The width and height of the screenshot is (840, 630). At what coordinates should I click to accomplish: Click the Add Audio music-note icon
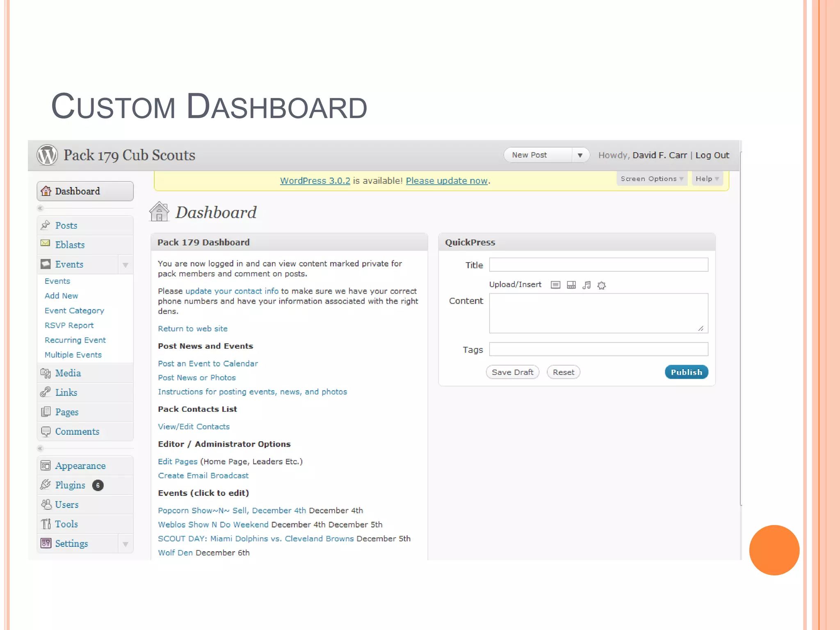587,285
